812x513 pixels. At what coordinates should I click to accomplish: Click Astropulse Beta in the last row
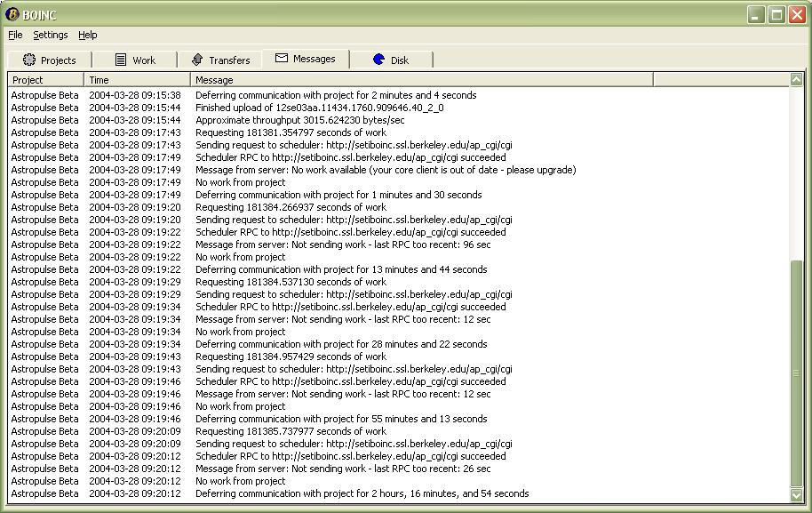[44, 493]
